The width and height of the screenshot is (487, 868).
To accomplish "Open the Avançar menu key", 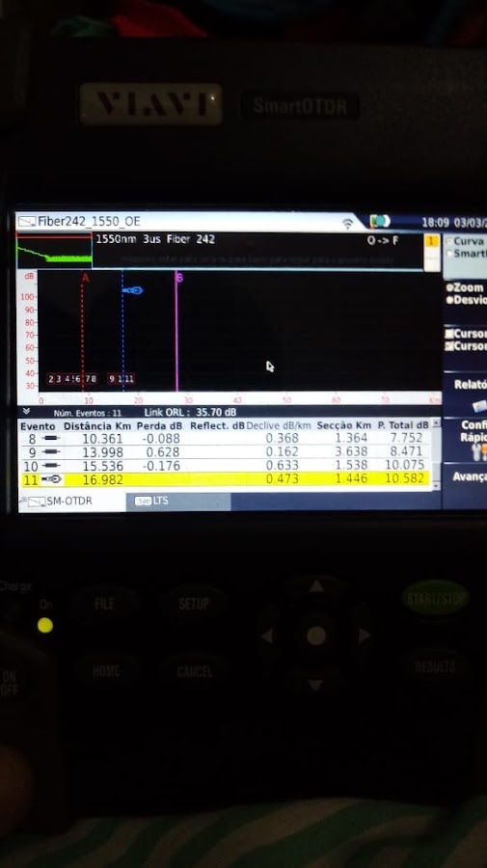I will 466,484.
